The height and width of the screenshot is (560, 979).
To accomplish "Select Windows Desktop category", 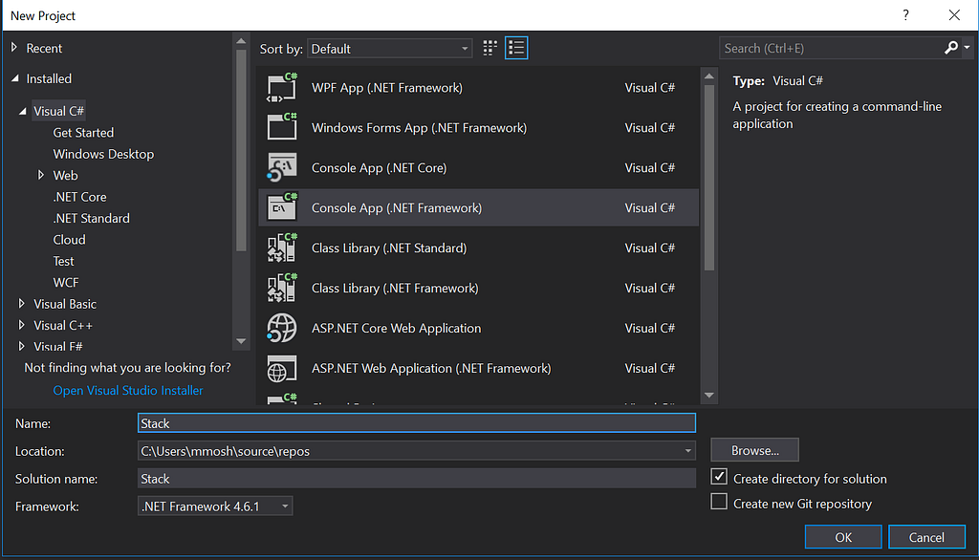I will (x=103, y=154).
